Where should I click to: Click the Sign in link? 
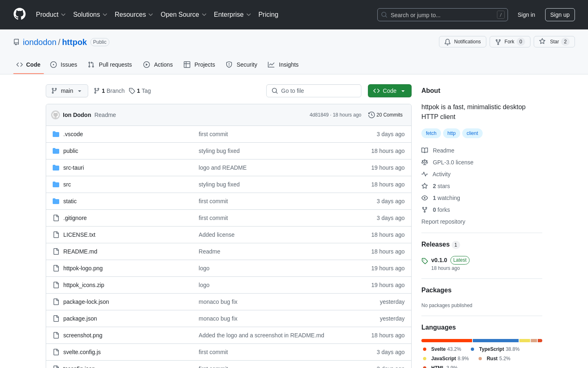pyautogui.click(x=526, y=15)
